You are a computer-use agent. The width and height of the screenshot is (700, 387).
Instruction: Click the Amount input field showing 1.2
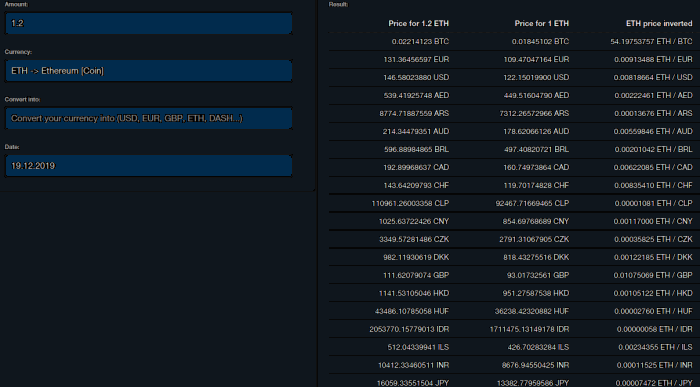point(149,23)
